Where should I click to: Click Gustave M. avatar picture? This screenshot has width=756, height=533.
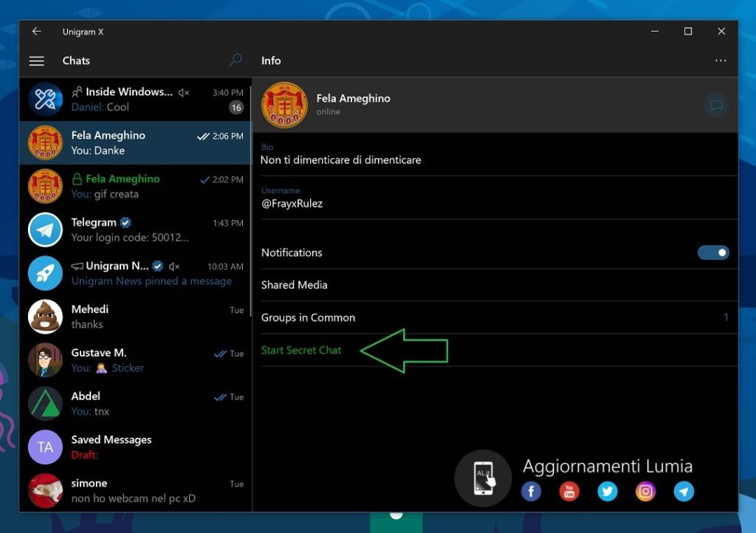45,360
